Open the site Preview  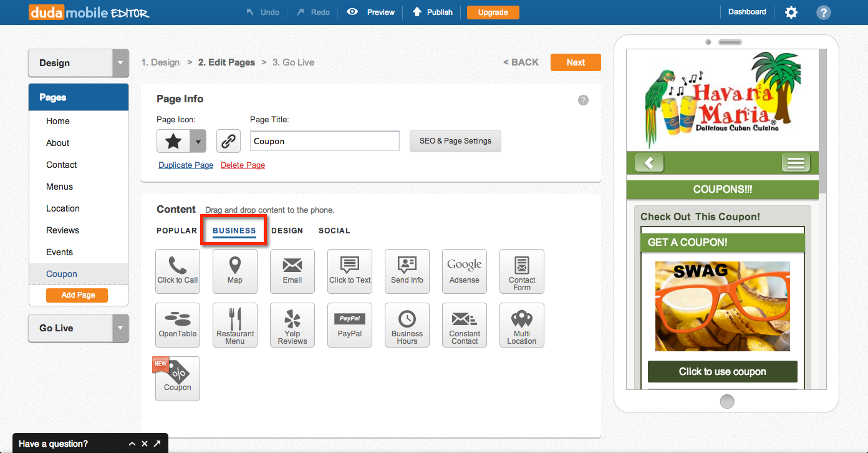pos(371,12)
